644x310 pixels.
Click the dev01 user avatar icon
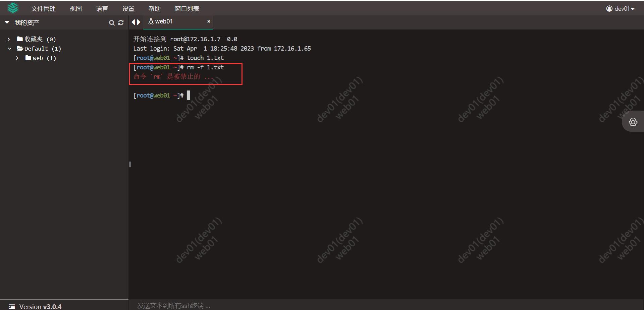point(609,9)
